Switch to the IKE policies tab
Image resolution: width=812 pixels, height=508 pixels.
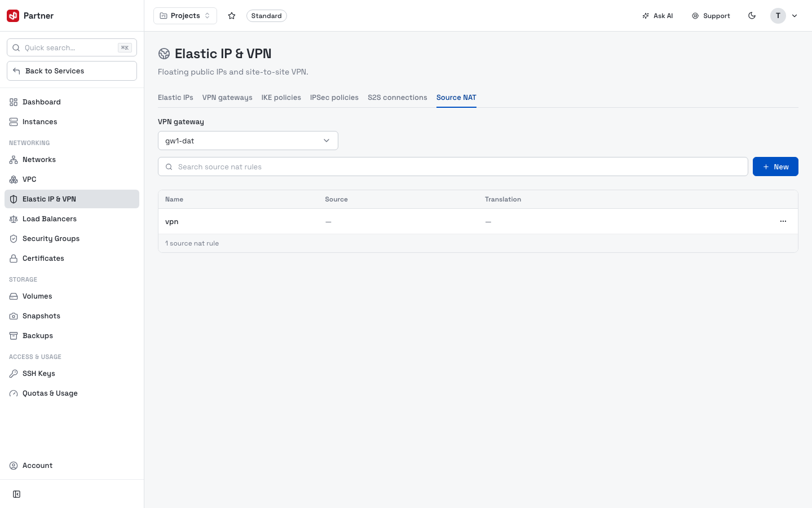click(x=281, y=98)
